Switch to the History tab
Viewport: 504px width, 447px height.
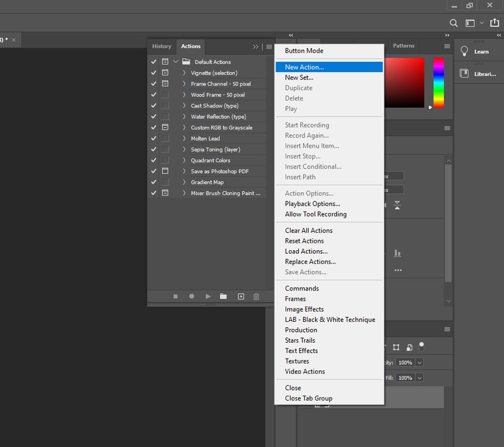161,46
